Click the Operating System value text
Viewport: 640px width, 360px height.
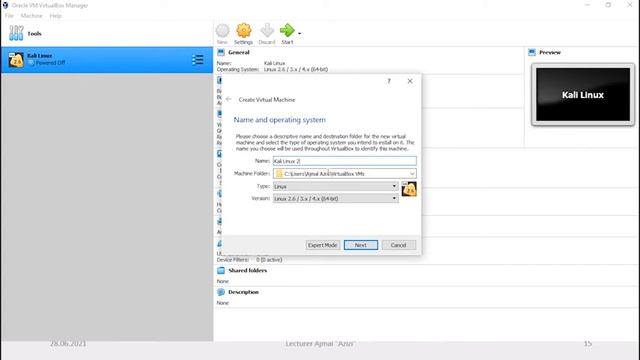[x=296, y=69]
